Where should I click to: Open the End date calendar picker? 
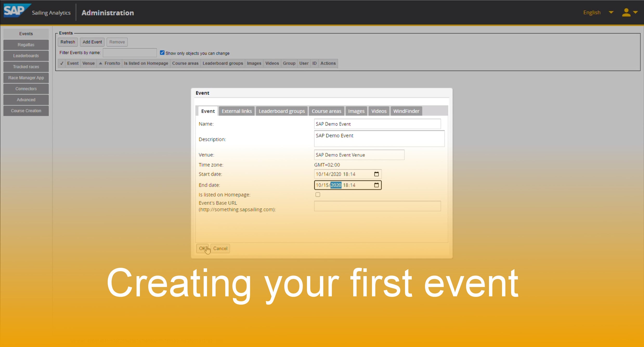[376, 185]
